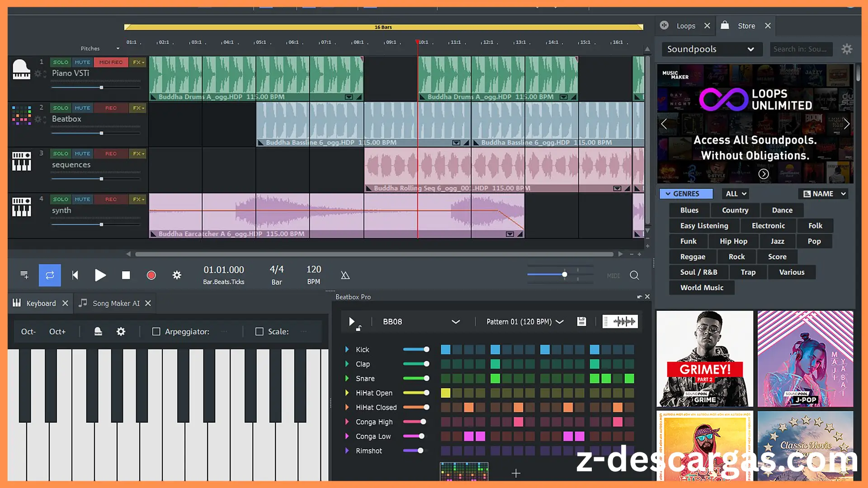Open the NAME sort dropdown
This screenshot has height=488, width=868.
click(x=823, y=194)
